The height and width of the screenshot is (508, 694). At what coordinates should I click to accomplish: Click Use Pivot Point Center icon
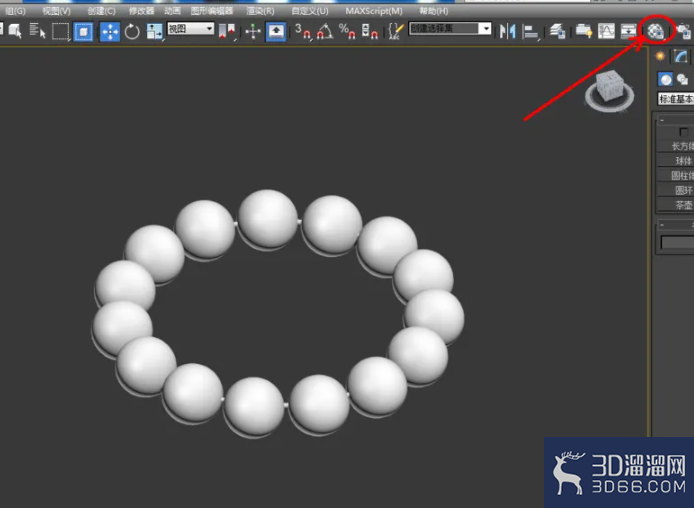pos(227,31)
